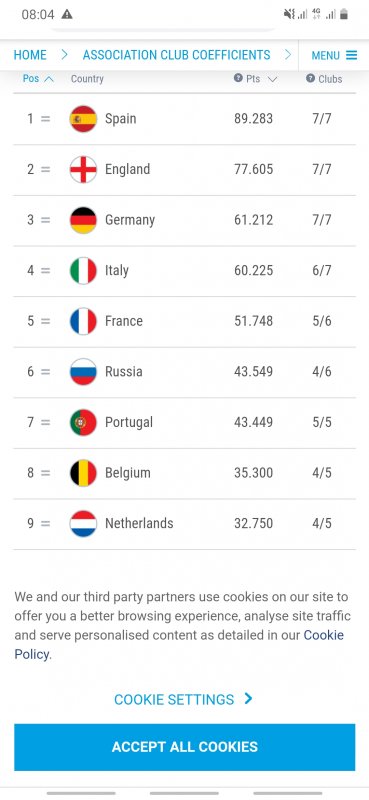Click the England flag icon
369x800 pixels.
83,169
